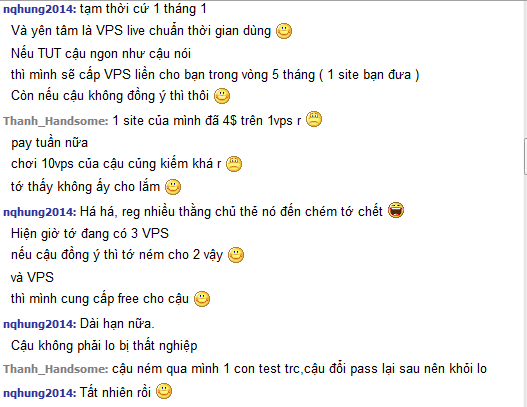527x407 pixels.
Task: Click message "pay tuần nữa"
Action: click(49, 143)
